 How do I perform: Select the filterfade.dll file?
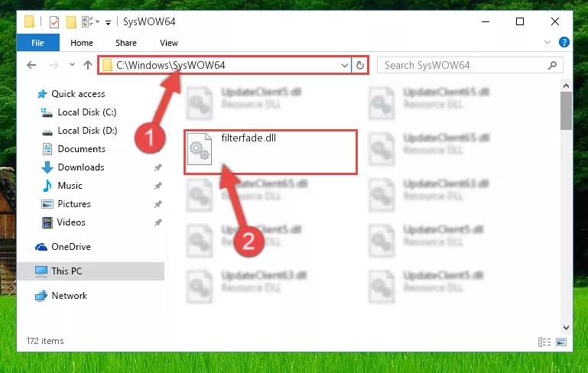pos(271,152)
